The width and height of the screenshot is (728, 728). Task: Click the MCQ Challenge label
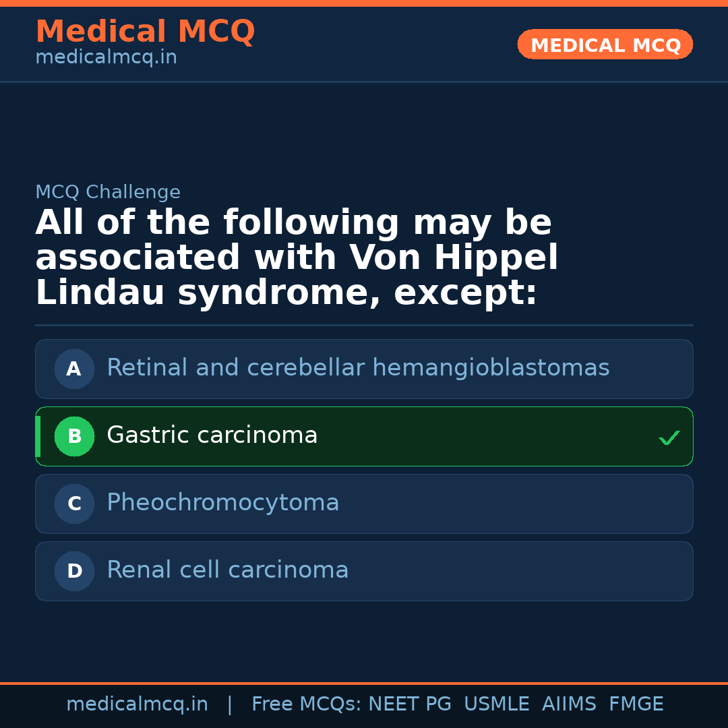tap(108, 192)
